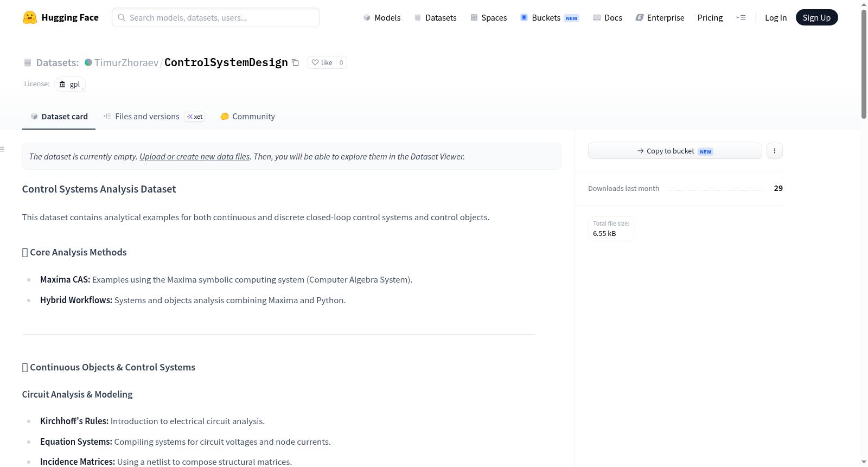The image size is (868, 467).
Task: Click Copy to bucket button
Action: click(x=675, y=151)
